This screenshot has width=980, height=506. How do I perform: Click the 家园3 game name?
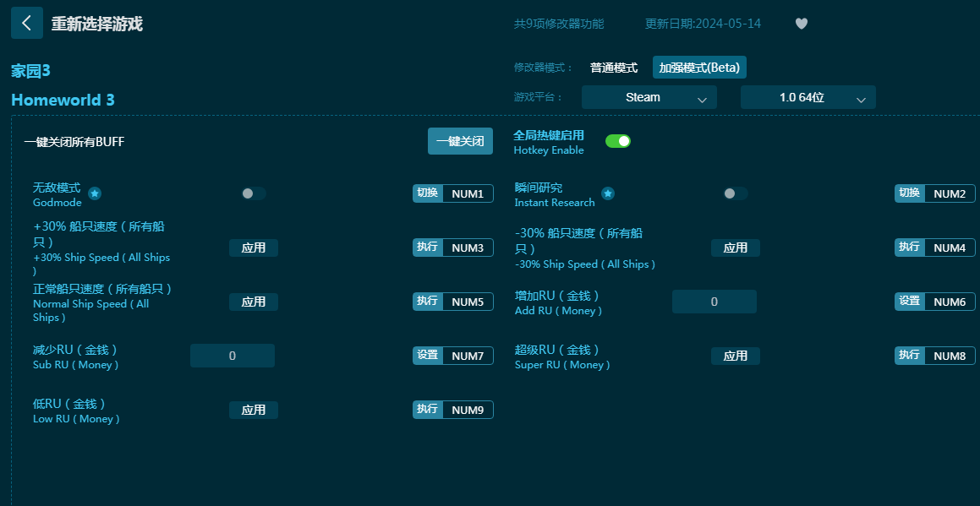[30, 71]
